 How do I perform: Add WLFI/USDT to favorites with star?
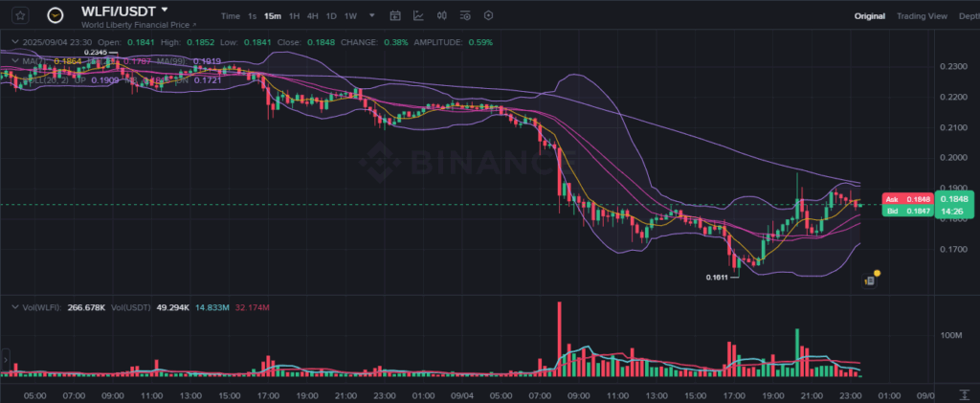(19, 15)
